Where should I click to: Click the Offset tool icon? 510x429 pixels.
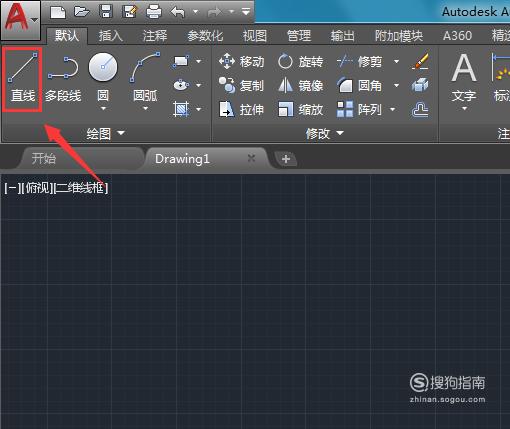[x=420, y=109]
